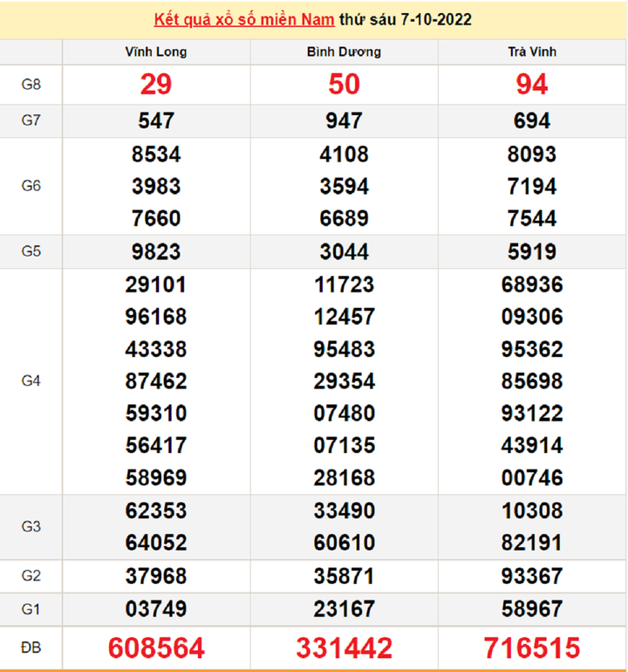The height and width of the screenshot is (672, 628).
Task: Click the Trà Vinh column header
Action: pos(531,52)
